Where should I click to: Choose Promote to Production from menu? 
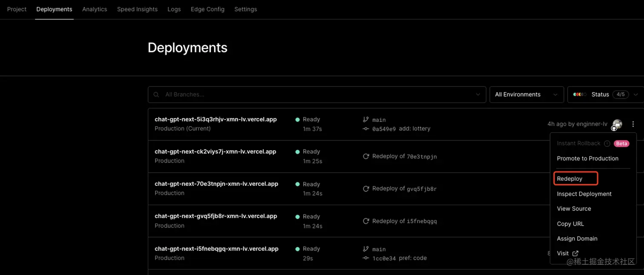pyautogui.click(x=587, y=158)
